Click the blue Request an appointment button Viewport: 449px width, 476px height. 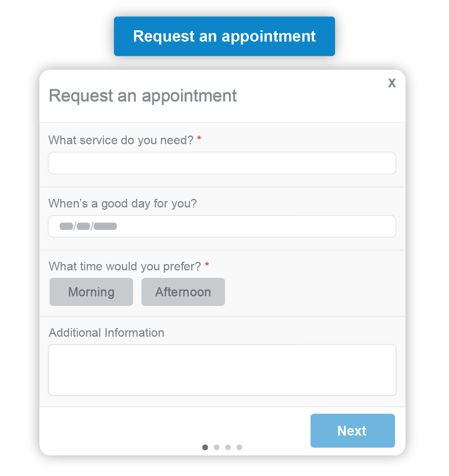(224, 36)
